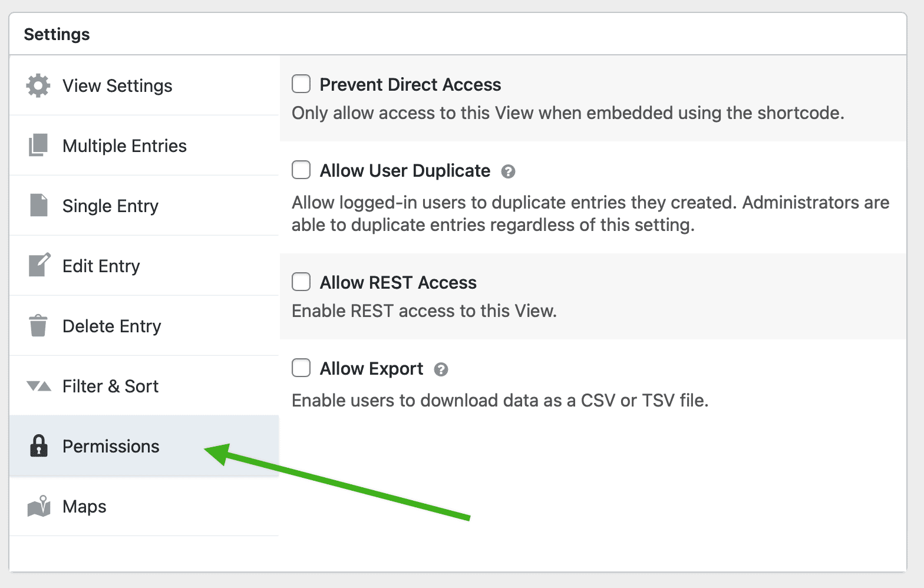Open help tooltip beside Allow User Duplicate

click(508, 171)
